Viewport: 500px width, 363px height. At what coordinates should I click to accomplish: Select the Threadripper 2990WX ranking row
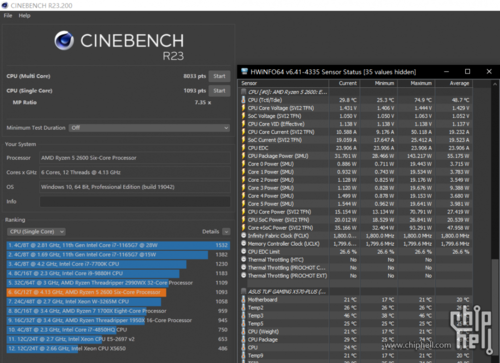(118, 283)
